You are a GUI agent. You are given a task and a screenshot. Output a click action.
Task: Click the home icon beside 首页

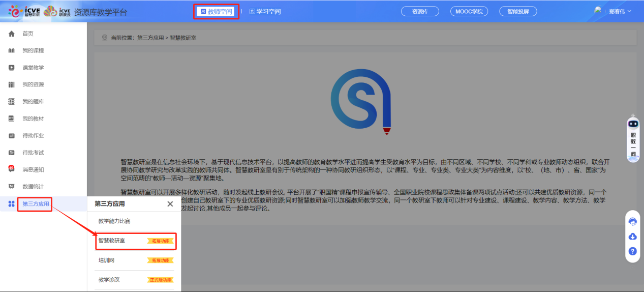(12, 34)
